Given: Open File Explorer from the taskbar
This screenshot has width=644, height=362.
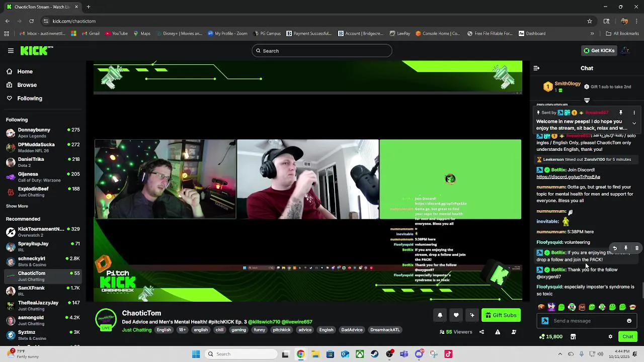Looking at the screenshot, I should [315, 354].
